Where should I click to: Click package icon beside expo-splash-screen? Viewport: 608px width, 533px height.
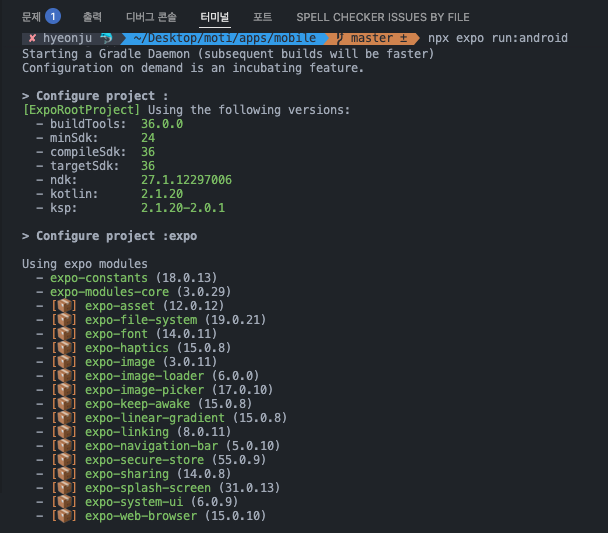[65, 488]
